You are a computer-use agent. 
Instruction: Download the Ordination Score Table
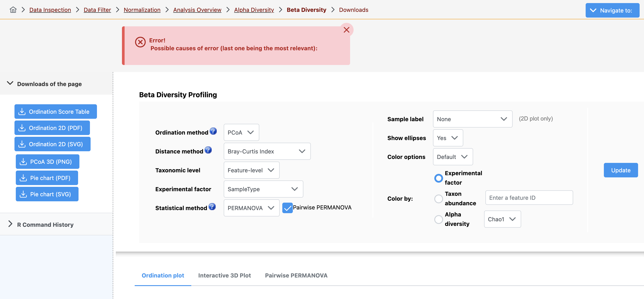click(55, 112)
